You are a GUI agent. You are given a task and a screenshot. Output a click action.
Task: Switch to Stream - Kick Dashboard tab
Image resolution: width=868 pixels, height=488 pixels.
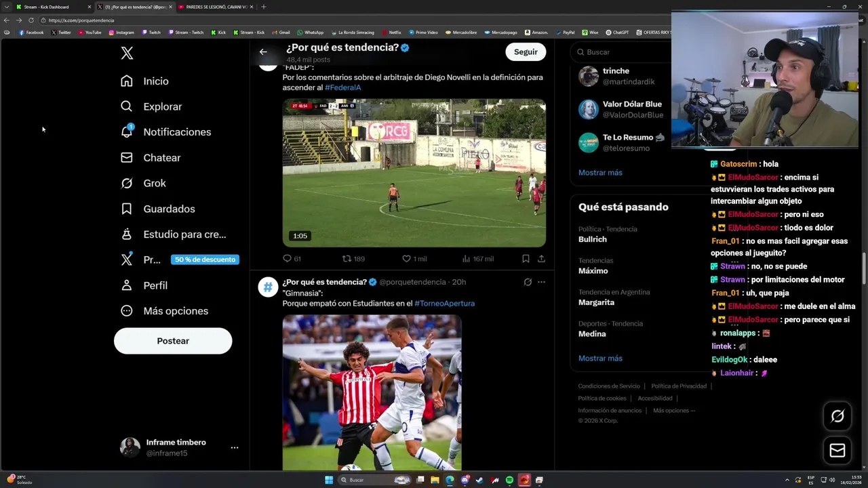[x=53, y=7]
